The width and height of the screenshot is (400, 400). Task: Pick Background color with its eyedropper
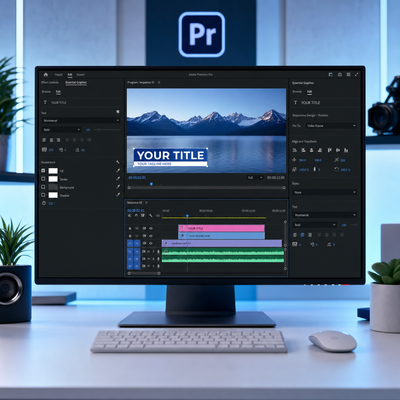point(118,187)
